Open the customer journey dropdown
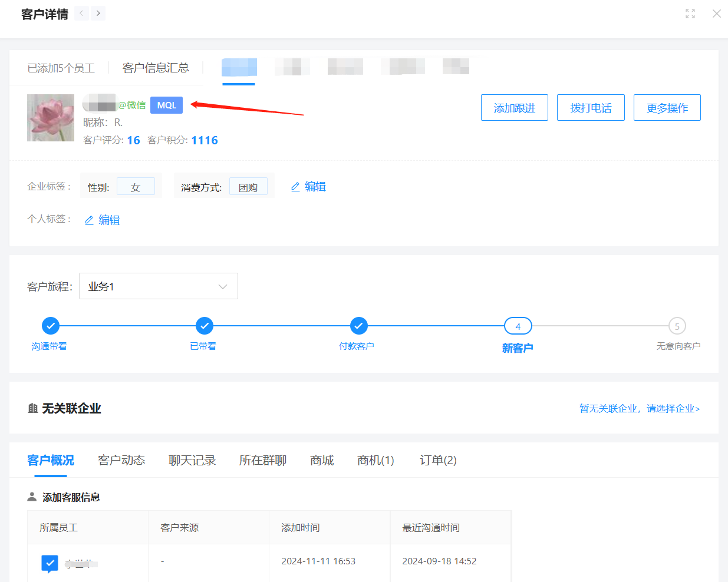This screenshot has height=582, width=728. [x=159, y=286]
